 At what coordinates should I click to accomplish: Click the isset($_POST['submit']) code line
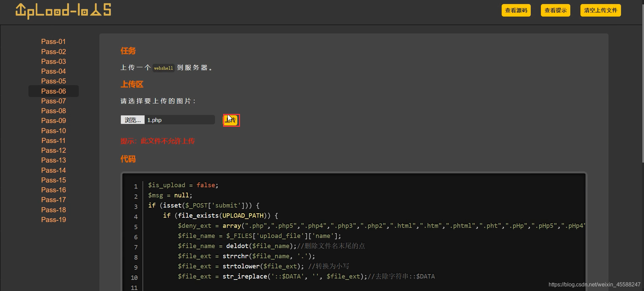(x=204, y=205)
